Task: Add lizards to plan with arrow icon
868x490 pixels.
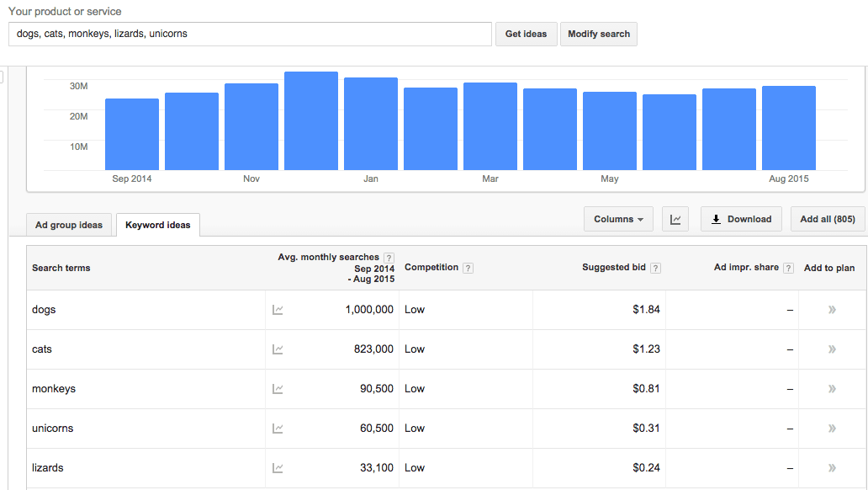Action: (x=832, y=468)
